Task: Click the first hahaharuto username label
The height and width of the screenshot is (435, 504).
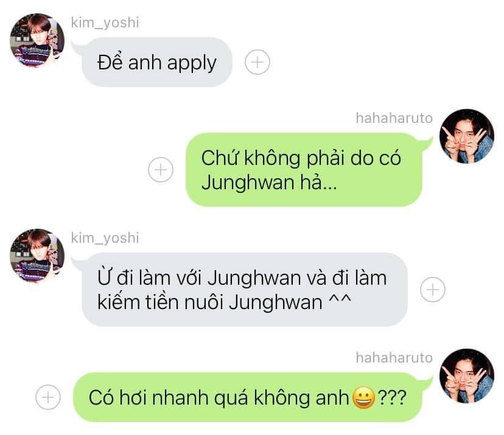Action: 394,118
